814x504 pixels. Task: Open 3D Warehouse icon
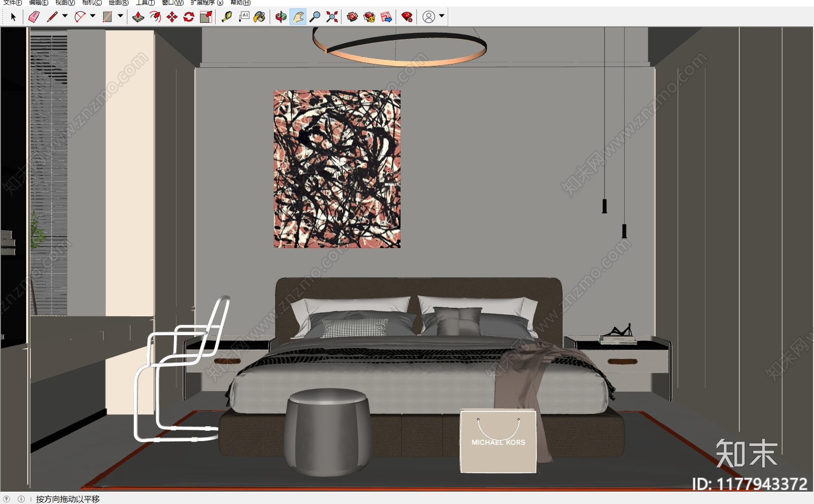coord(352,17)
